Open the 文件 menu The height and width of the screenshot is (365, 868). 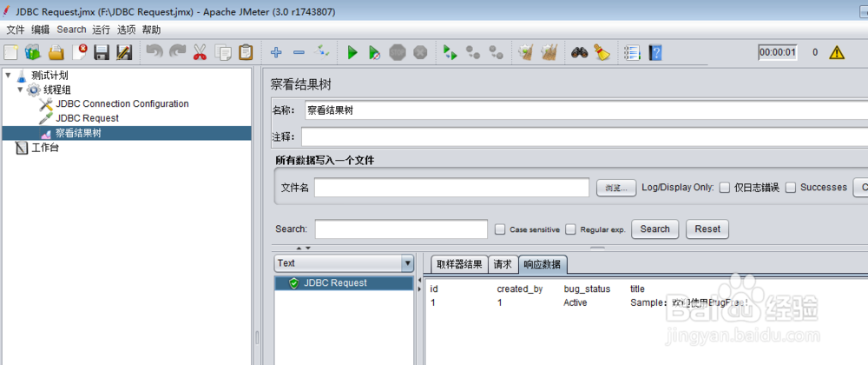pos(16,30)
